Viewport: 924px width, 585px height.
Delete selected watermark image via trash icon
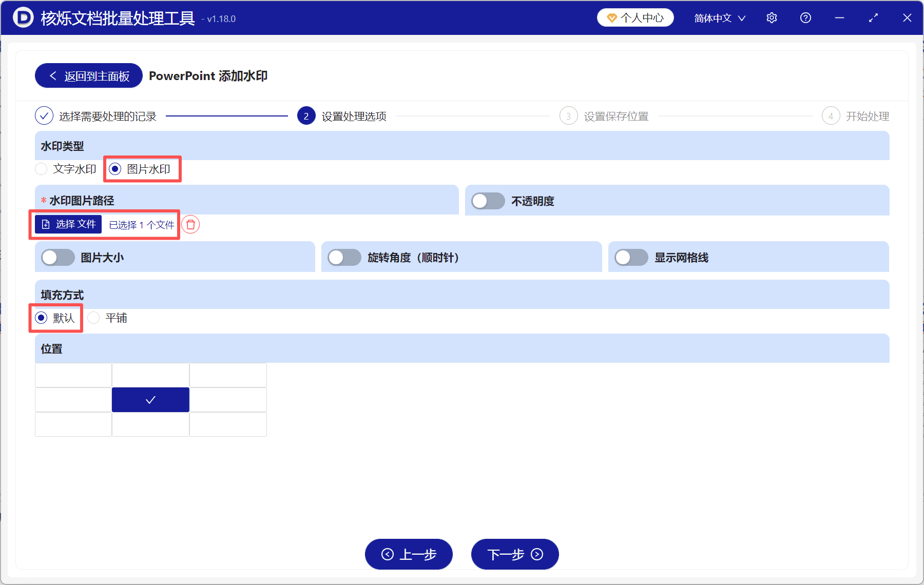190,224
